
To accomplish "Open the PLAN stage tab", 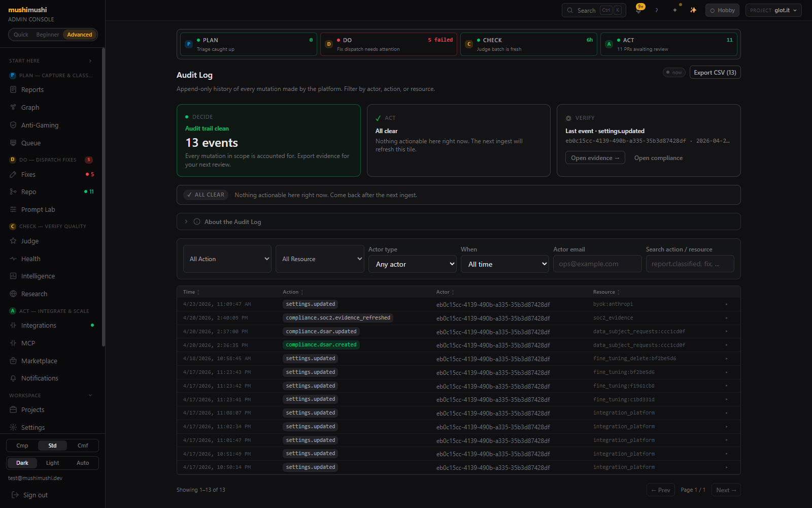I will click(x=249, y=44).
